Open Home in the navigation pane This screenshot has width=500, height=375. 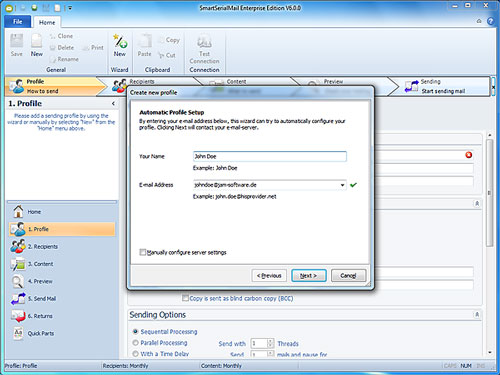tap(62, 212)
